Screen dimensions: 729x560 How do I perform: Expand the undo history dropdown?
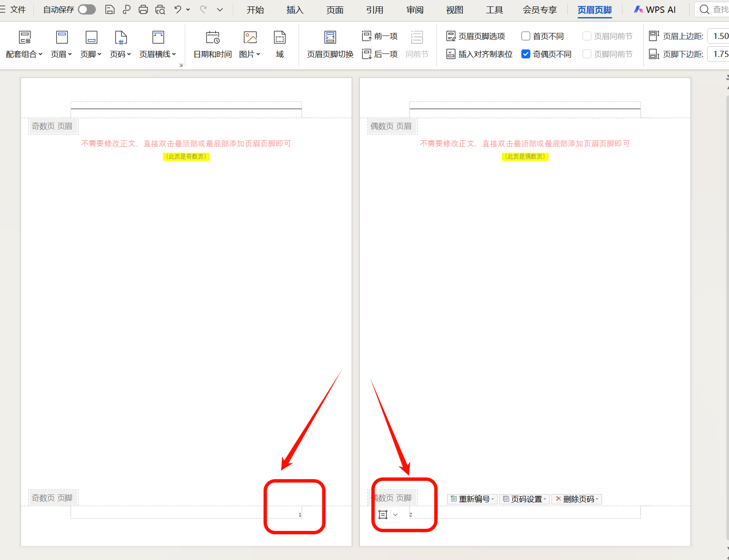pyautogui.click(x=188, y=9)
